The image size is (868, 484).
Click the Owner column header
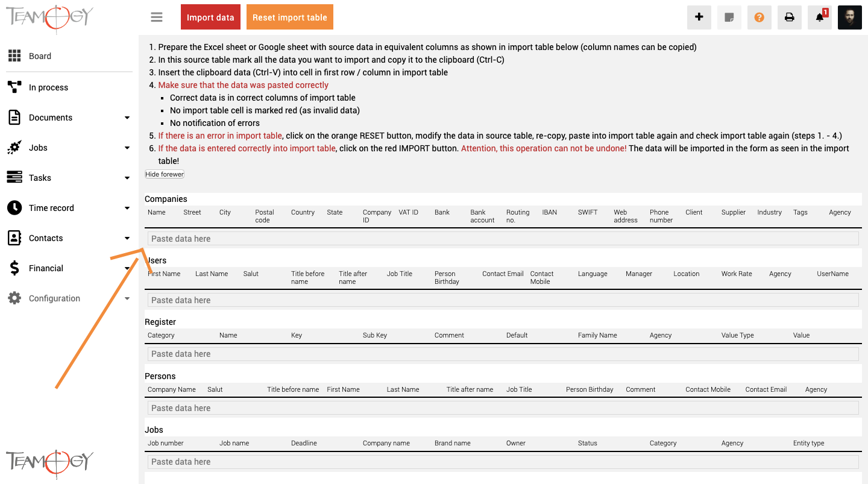pyautogui.click(x=516, y=443)
